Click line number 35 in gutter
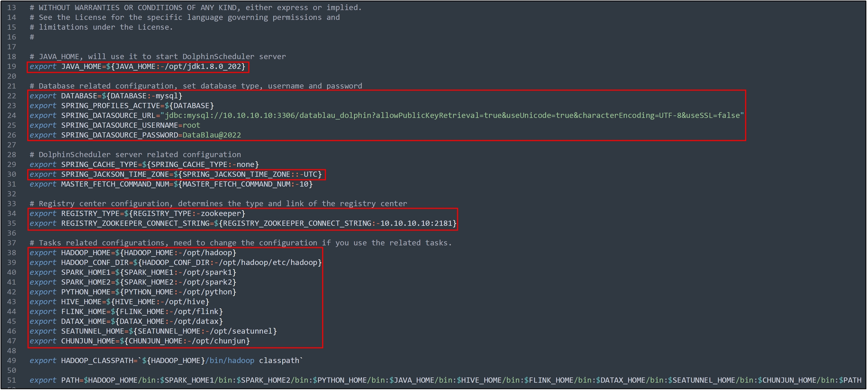The height and width of the screenshot is (390, 868). click(12, 223)
